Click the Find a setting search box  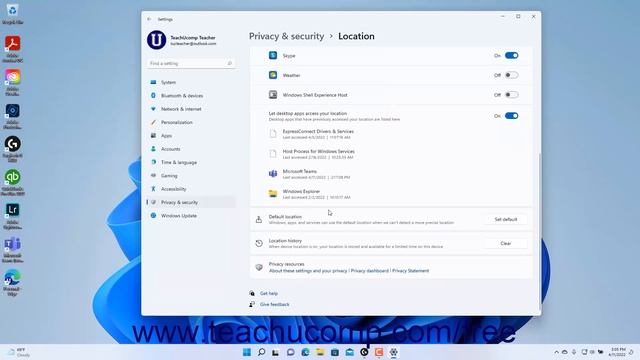click(x=191, y=63)
